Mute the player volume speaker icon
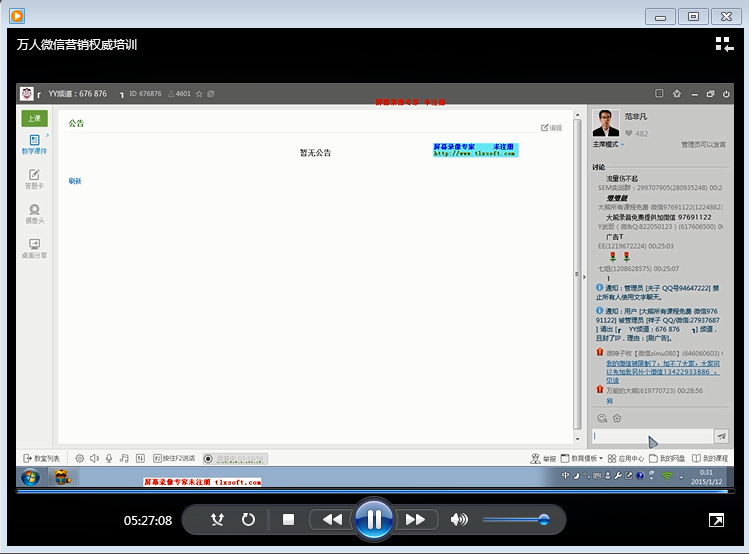Viewport: 749px width, 554px height. (459, 520)
